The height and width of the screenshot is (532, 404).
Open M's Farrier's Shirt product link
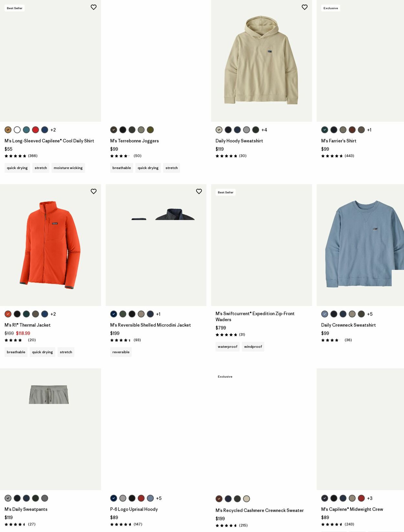(x=339, y=141)
